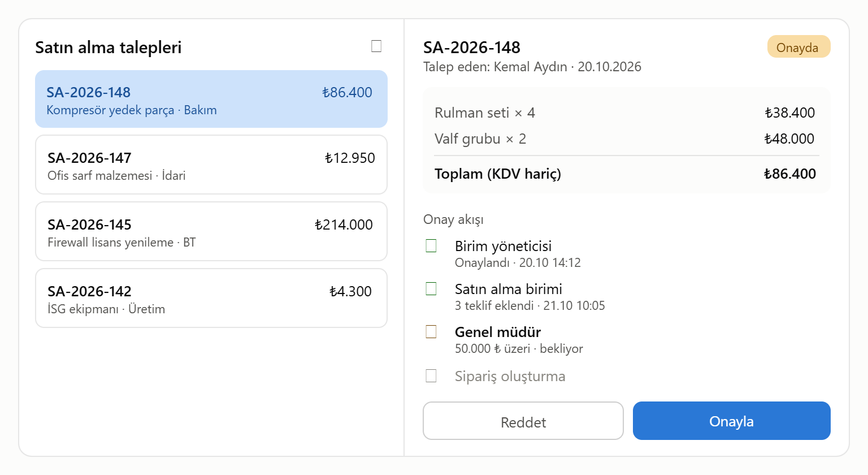Click the step box next to Genel müdür
This screenshot has height=475, width=868.
(x=431, y=331)
